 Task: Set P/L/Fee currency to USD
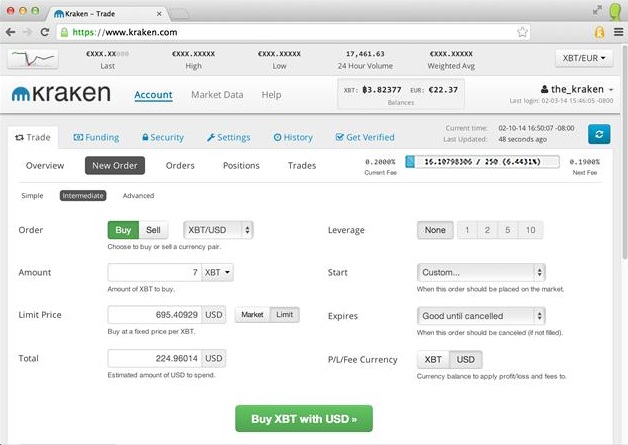point(465,359)
